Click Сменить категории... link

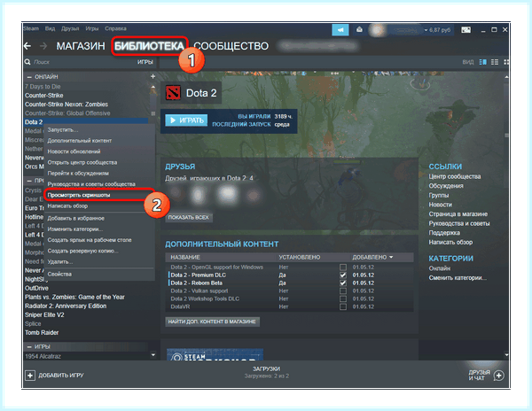pyautogui.click(x=458, y=278)
